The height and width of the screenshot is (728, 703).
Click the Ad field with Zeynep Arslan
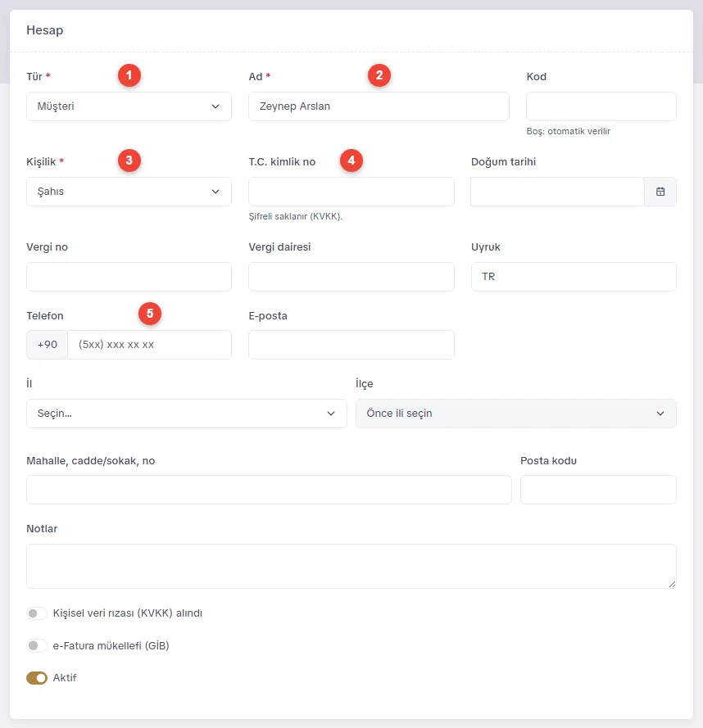coord(379,106)
